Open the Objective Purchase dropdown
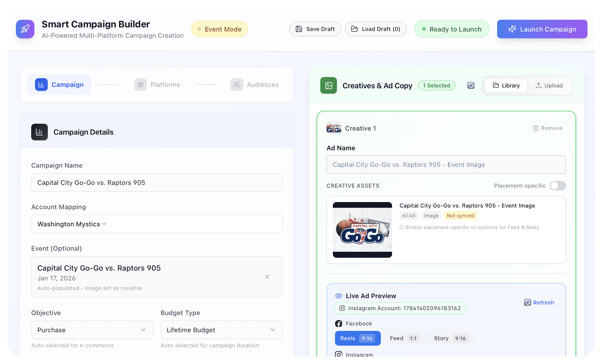 tap(92, 330)
